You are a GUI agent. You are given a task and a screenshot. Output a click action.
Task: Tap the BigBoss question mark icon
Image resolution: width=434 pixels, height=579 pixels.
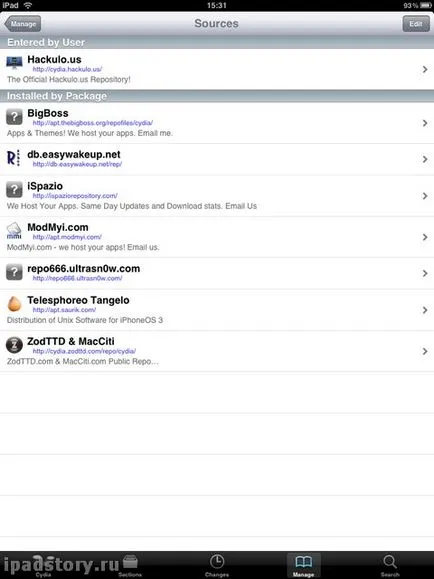(x=14, y=117)
